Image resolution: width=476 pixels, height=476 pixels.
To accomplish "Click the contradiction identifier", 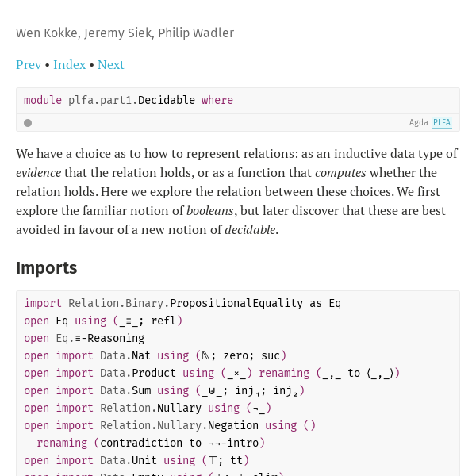I will (141, 443).
